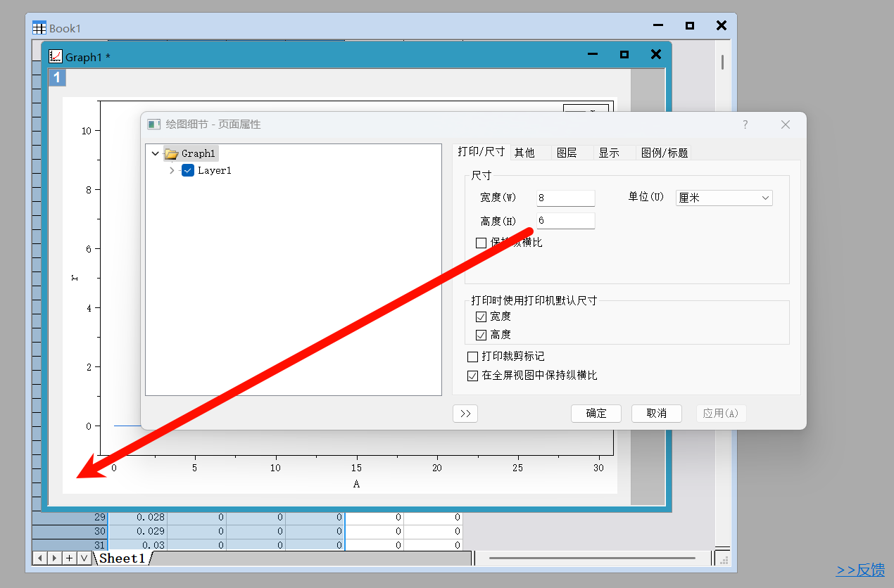894x588 pixels.
Task: Uncheck the Layer1 visibility checkbox
Action: point(188,170)
